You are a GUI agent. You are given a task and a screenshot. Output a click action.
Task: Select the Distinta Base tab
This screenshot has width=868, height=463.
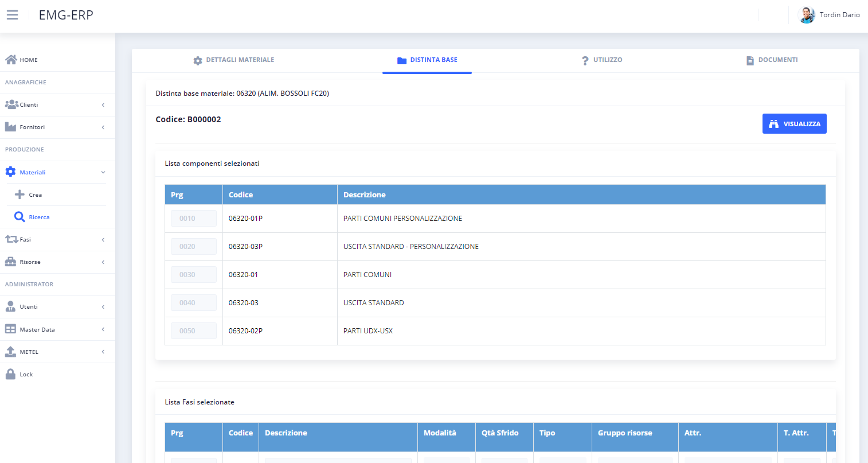427,60
